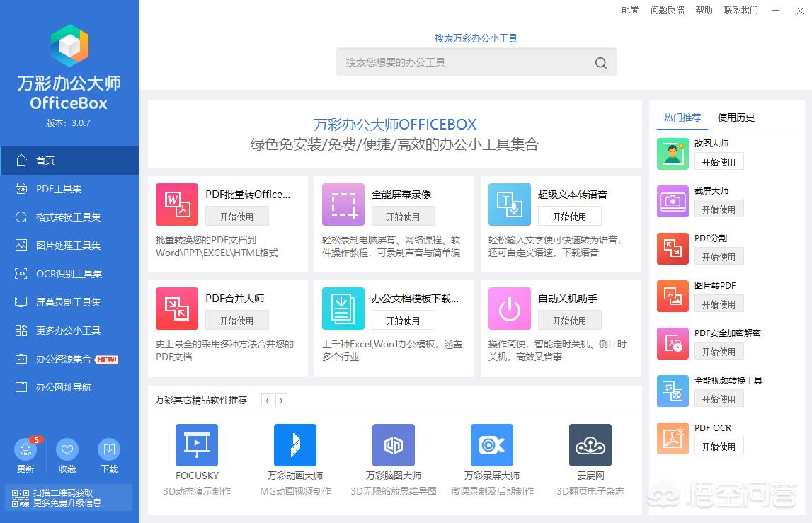The image size is (812, 523).
Task: Click the PDF批量转Office tool icon
Action: coord(177,205)
